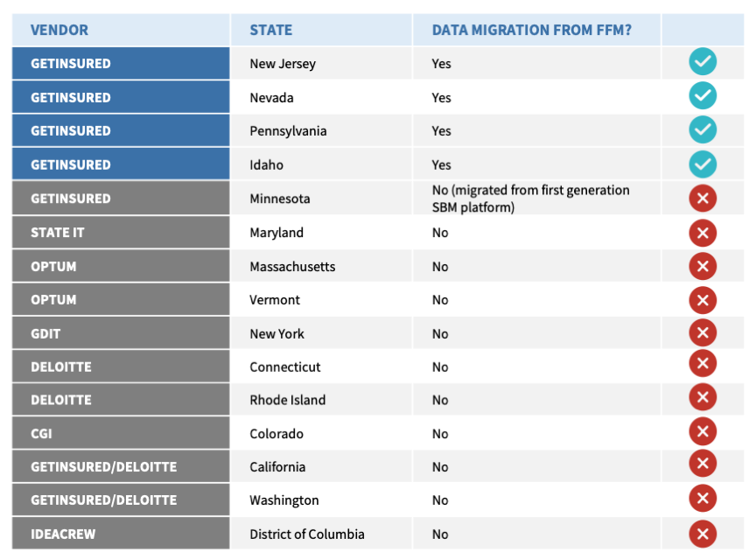Click the GDIT vendor cell
This screenshot has height=559, width=756.
point(121,333)
